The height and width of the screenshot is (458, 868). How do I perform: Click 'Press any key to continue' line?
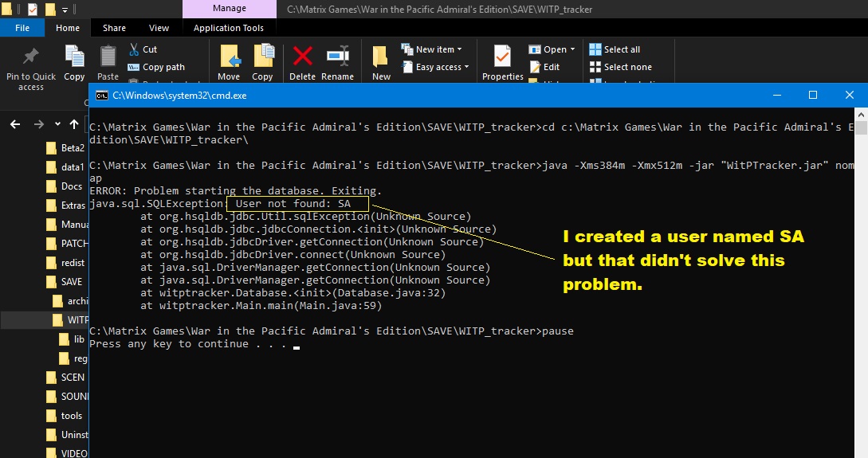(x=188, y=344)
